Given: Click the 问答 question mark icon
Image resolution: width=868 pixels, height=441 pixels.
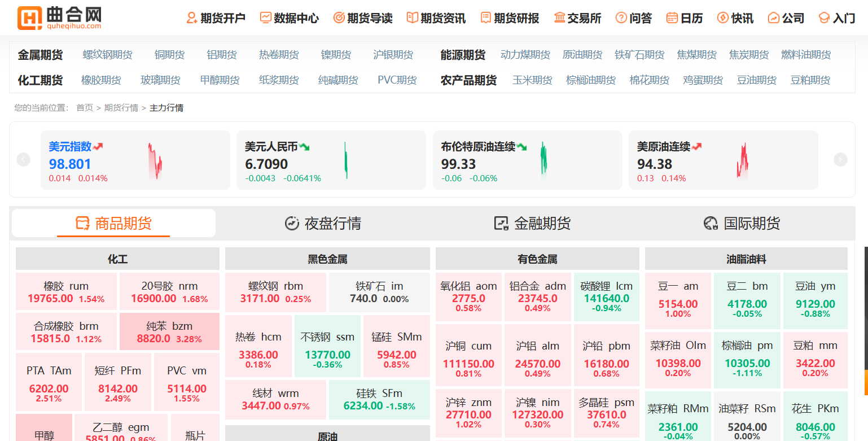Looking at the screenshot, I should (x=621, y=18).
